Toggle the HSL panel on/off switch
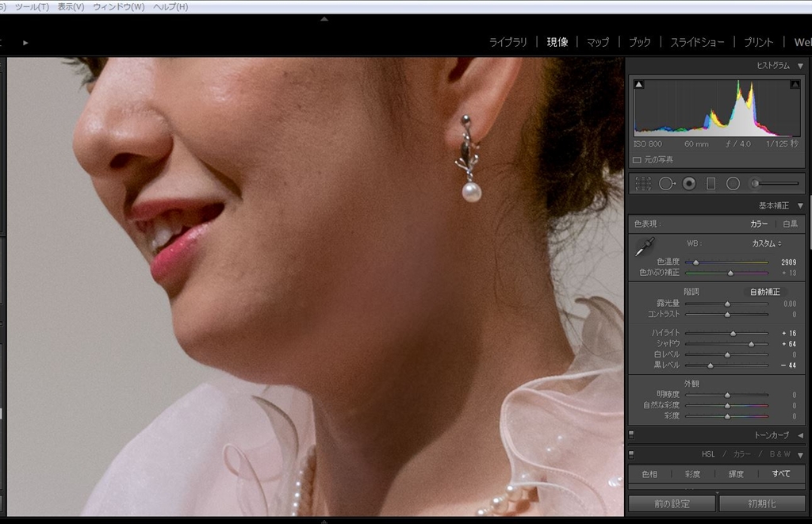 point(631,454)
